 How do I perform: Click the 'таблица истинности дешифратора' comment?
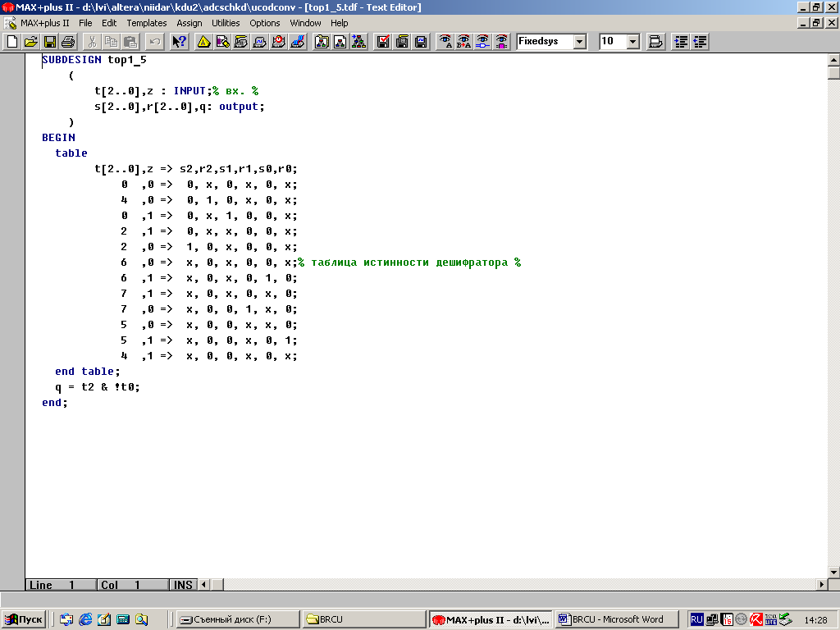pyautogui.click(x=409, y=262)
